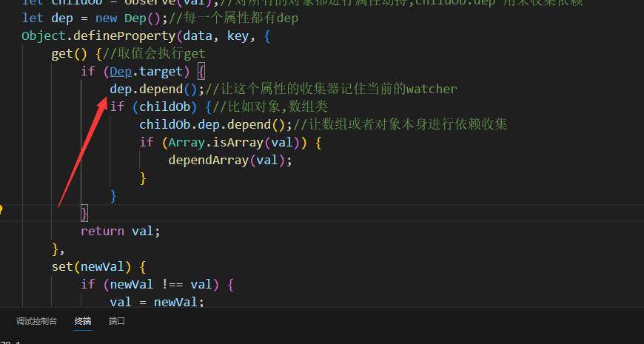Click 'dependArray(val);' code line
Image resolution: width=644 pixels, height=344 pixels.
coord(230,160)
